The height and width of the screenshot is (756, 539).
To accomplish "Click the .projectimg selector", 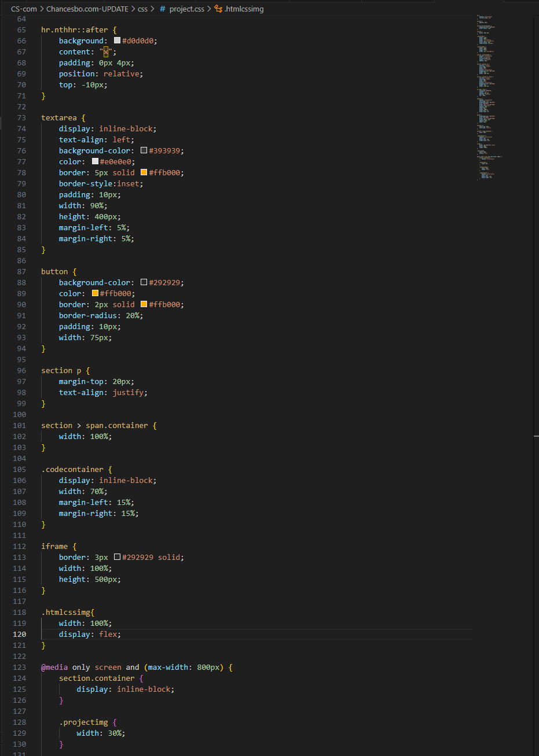I will point(83,722).
